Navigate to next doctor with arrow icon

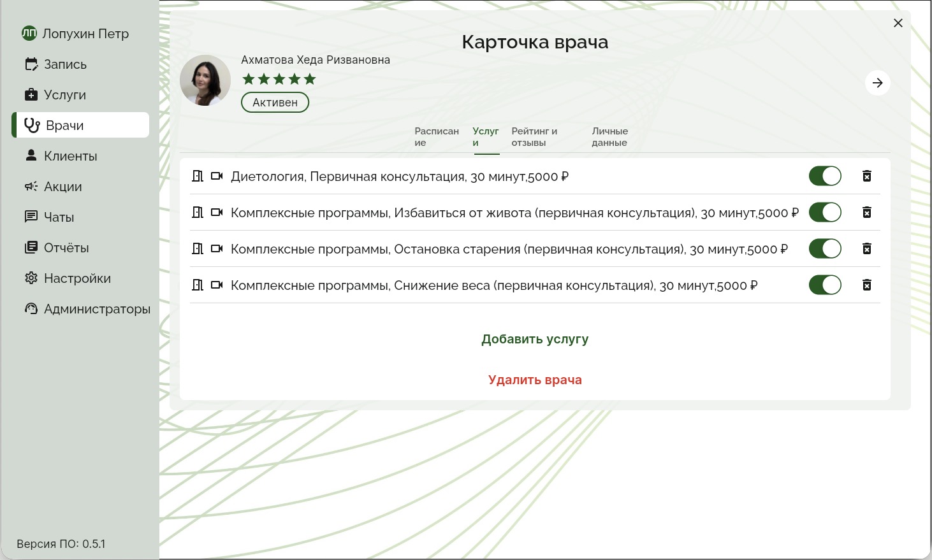(x=878, y=83)
